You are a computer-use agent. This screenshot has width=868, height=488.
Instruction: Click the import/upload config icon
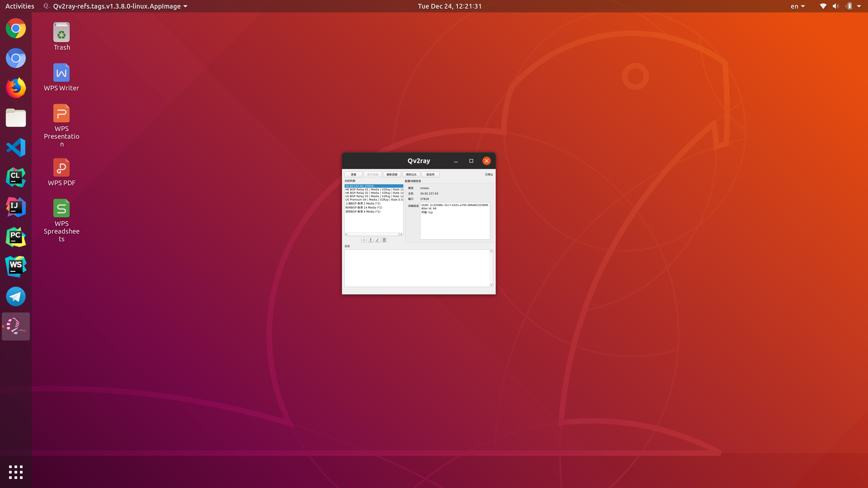[370, 240]
